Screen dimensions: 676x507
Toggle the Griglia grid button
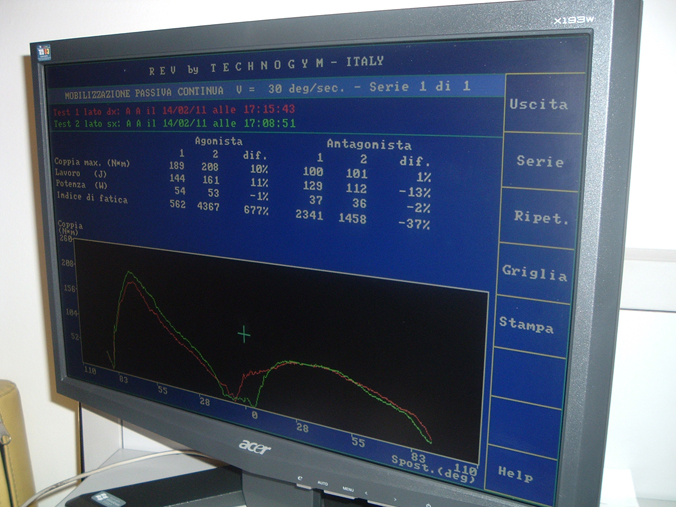(534, 272)
